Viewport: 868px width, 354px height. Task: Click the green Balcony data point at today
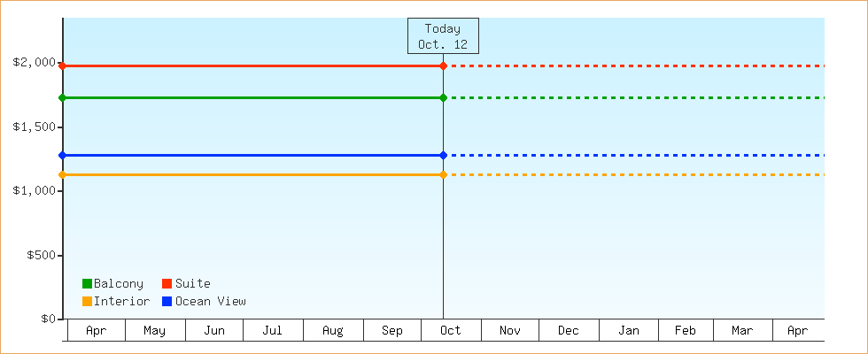click(x=443, y=97)
